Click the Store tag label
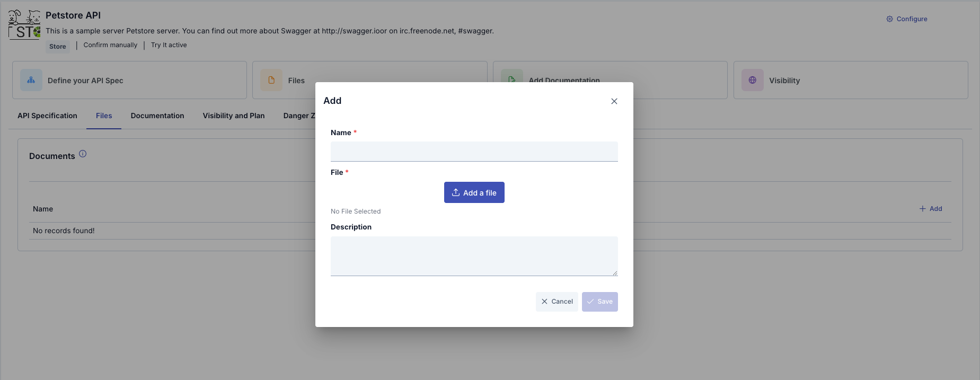 [58, 47]
